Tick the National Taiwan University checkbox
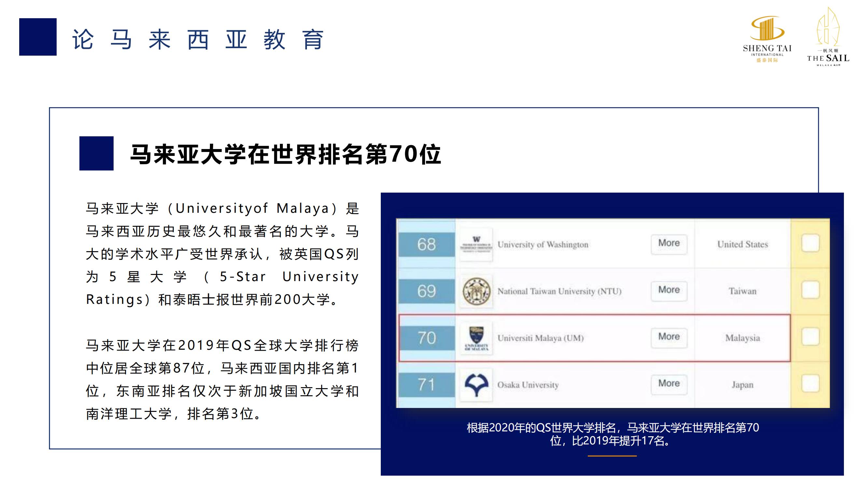The image size is (868, 488). (x=810, y=290)
